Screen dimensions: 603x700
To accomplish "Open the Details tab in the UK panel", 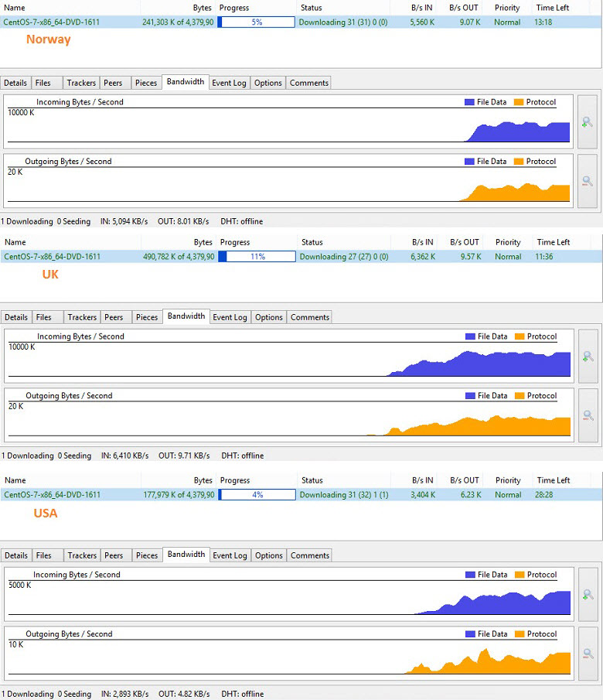I will coord(16,317).
